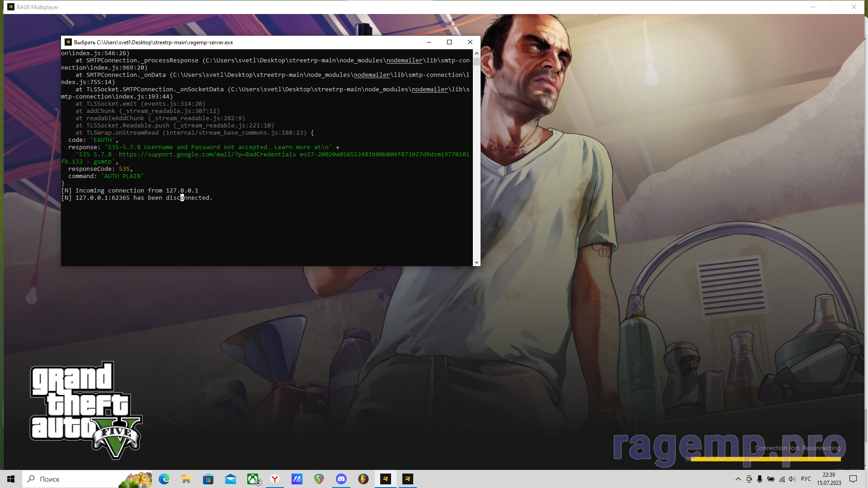The image size is (868, 488).
Task: Click the '127.0.0.1:62365 has been disconnected' line
Action: point(137,198)
